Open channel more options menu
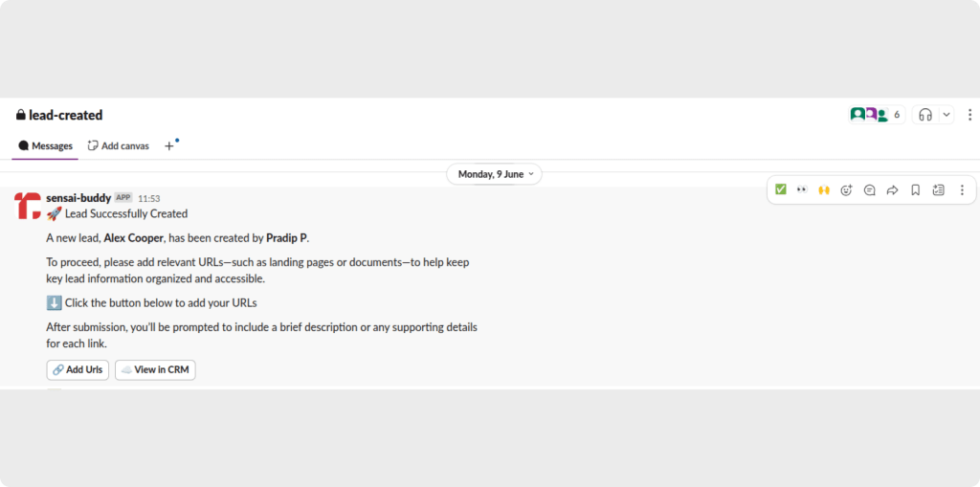980x487 pixels. tap(969, 115)
